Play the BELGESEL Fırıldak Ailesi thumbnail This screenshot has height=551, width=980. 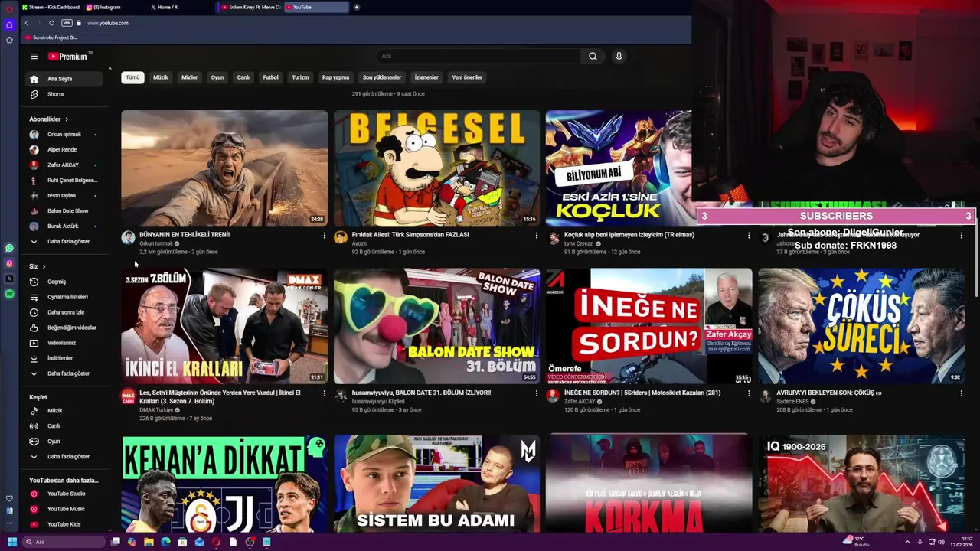tap(436, 168)
